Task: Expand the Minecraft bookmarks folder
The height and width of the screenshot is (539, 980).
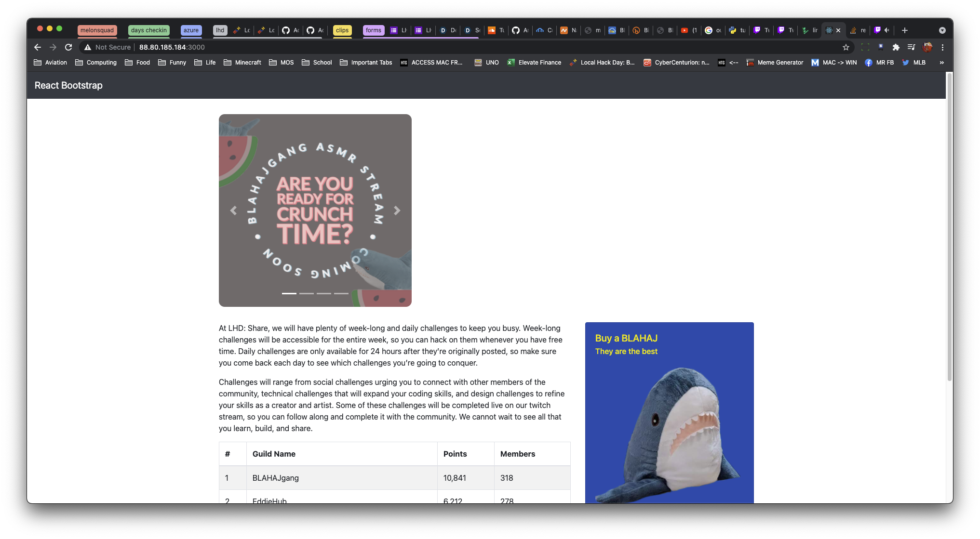Action: click(x=242, y=63)
